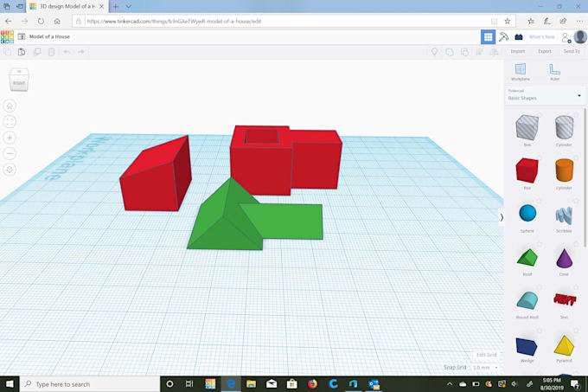Click the Windows Start button
This screenshot has height=392, width=588.
tap(10, 384)
